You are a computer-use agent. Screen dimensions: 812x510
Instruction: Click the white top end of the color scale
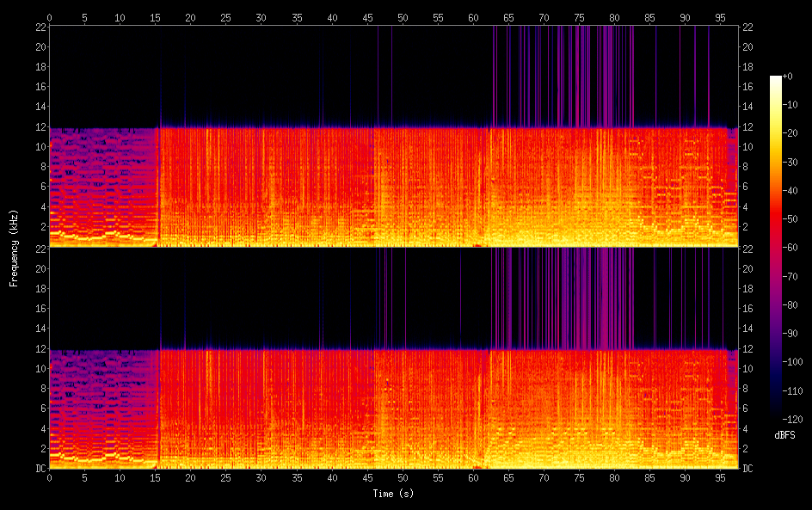click(776, 78)
